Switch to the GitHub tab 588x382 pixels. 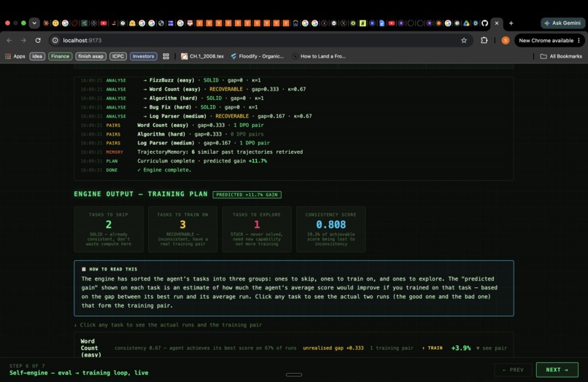click(485, 23)
